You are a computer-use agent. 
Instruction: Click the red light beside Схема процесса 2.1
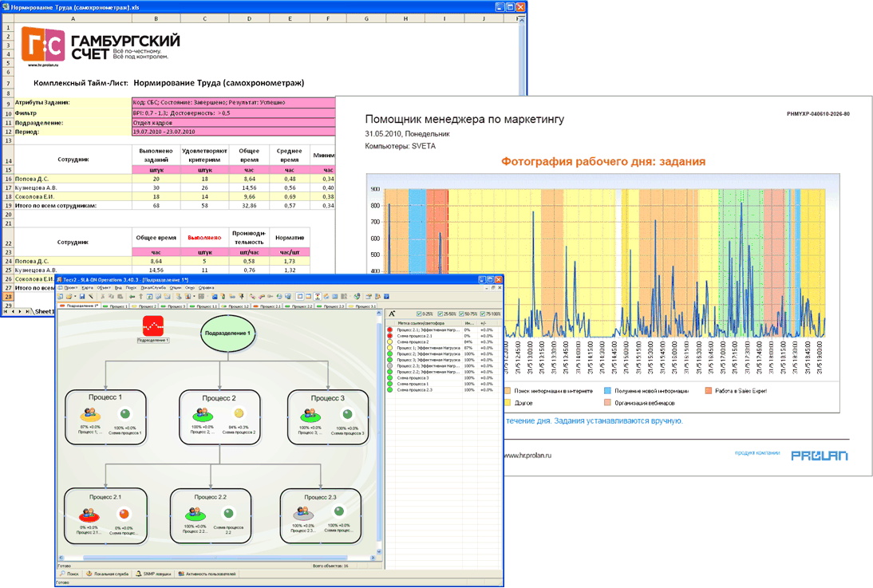[x=389, y=336]
